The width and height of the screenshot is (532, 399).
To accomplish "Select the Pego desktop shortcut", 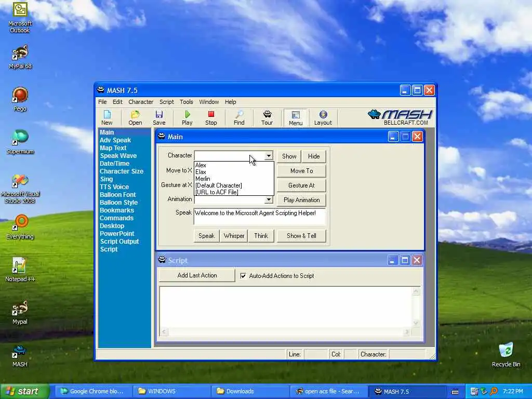I will pyautogui.click(x=20, y=99).
